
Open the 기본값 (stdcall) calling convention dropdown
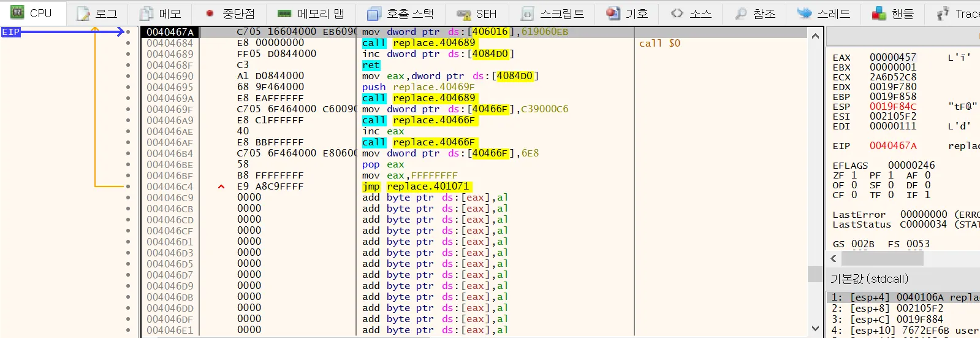[869, 279]
